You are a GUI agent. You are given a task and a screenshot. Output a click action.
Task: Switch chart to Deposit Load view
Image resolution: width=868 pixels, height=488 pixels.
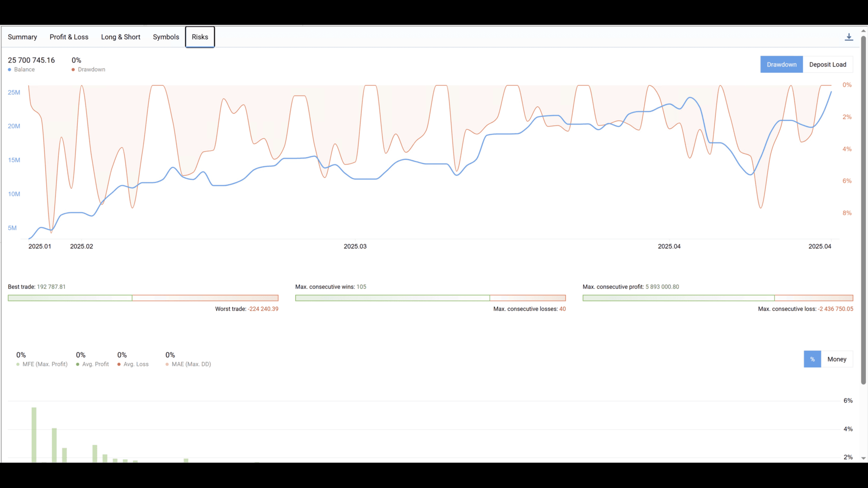tap(827, 65)
